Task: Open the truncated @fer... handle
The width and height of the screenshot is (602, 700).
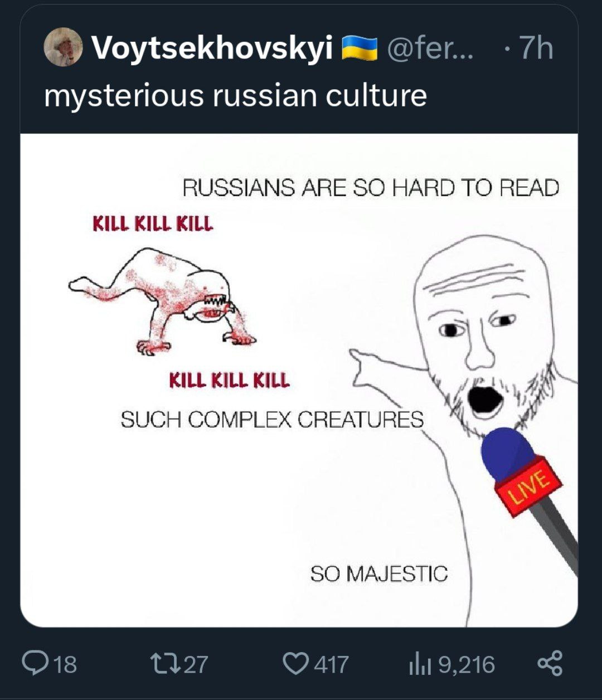Action: click(429, 48)
